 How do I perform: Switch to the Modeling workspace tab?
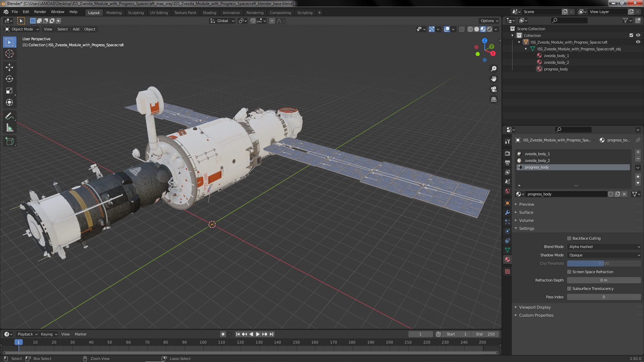tap(114, 13)
